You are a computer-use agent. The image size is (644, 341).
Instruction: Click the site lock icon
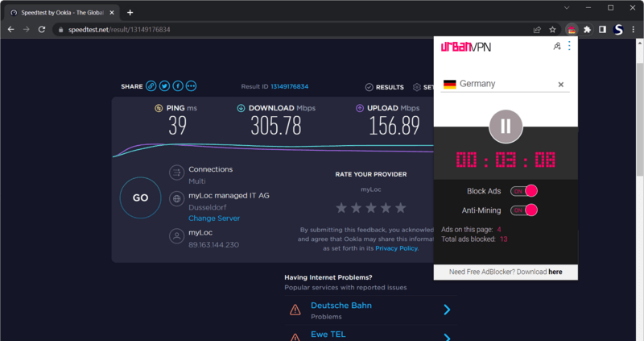[61, 30]
